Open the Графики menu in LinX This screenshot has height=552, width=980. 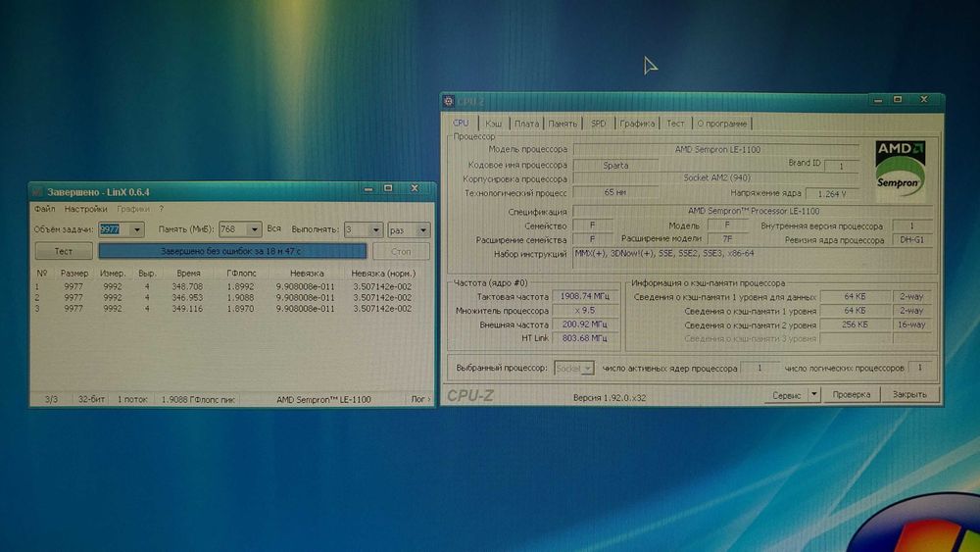click(133, 209)
